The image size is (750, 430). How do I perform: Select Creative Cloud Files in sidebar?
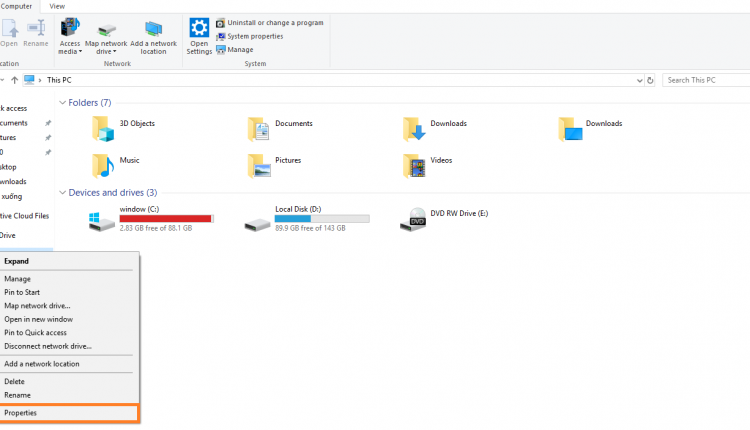click(24, 216)
